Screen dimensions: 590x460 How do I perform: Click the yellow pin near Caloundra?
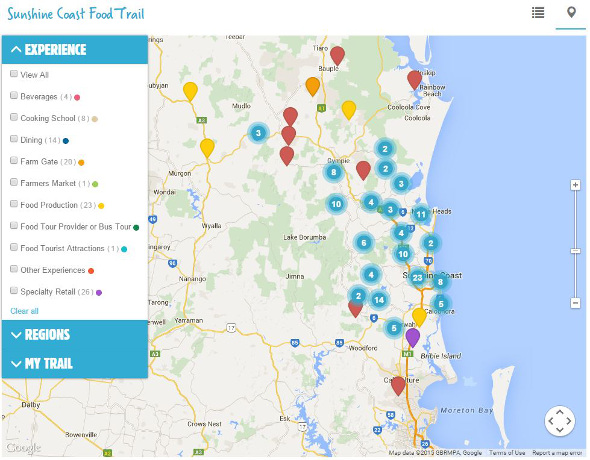(x=419, y=317)
